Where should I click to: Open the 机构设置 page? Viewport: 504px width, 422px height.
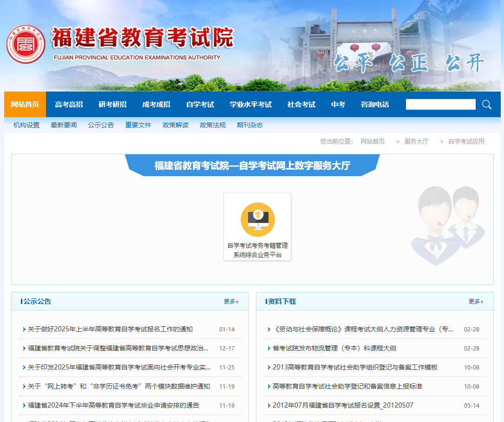click(x=26, y=125)
